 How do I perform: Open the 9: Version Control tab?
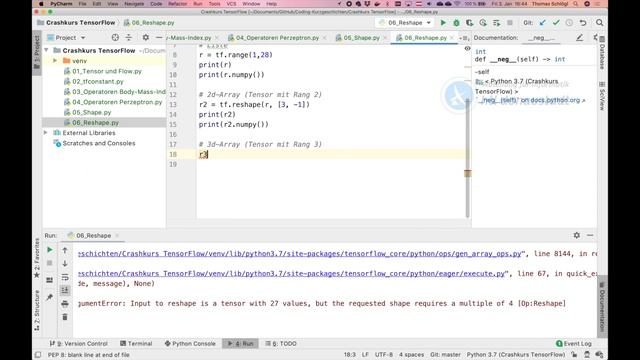(x=78, y=344)
